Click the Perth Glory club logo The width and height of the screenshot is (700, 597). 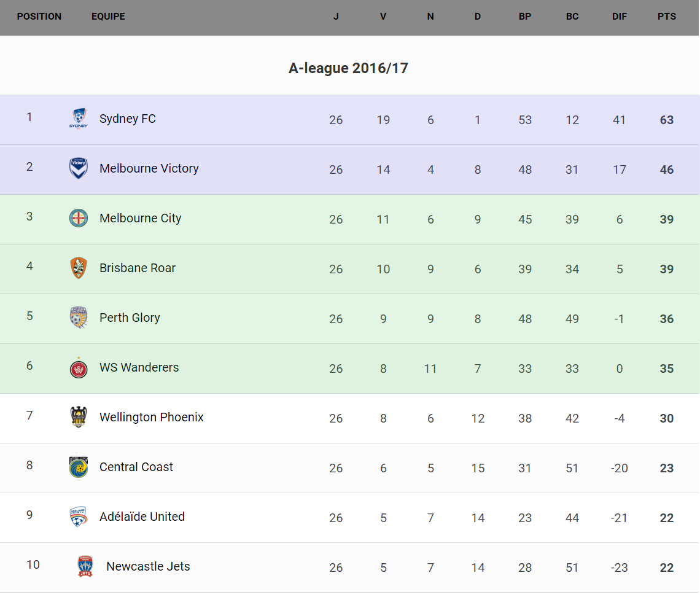point(79,318)
